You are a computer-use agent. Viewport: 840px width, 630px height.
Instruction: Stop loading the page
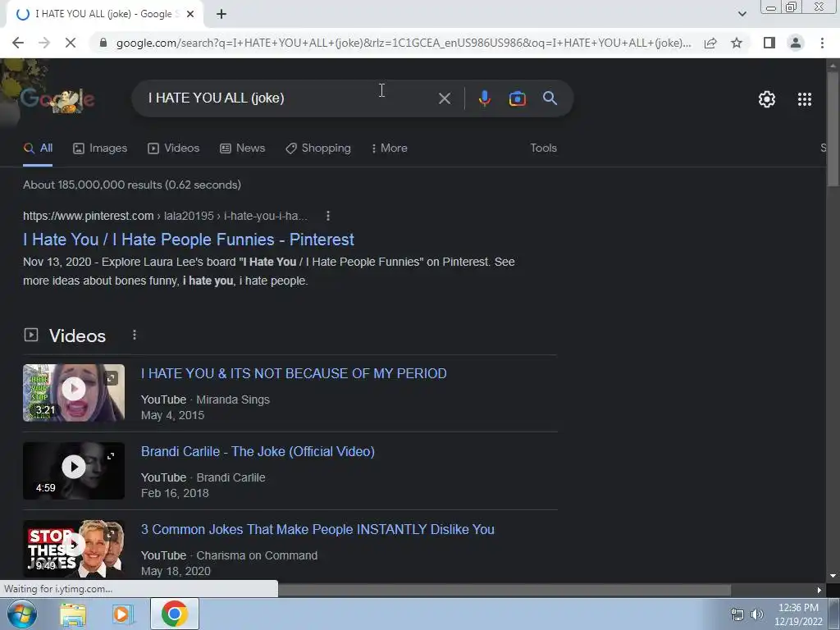point(71,43)
